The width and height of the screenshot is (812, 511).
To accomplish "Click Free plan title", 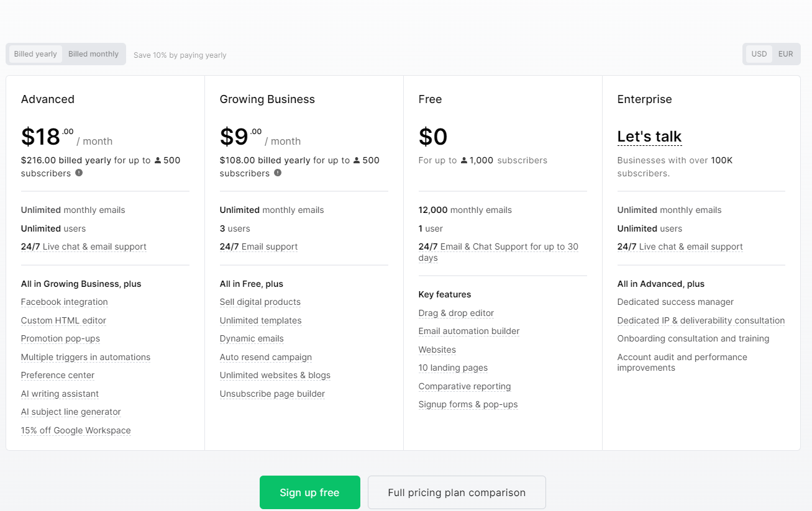I will click(430, 99).
